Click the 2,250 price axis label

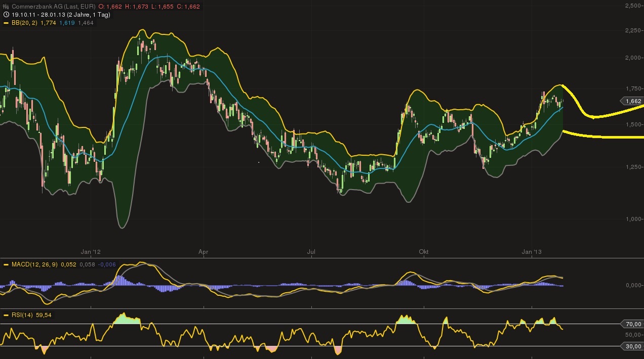[x=632, y=30]
